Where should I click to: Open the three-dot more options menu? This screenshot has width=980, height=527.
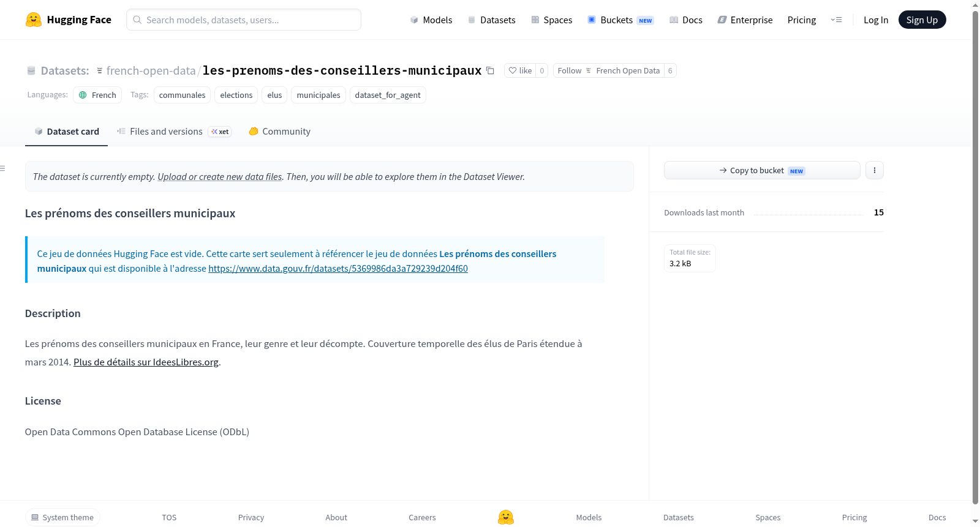click(875, 170)
